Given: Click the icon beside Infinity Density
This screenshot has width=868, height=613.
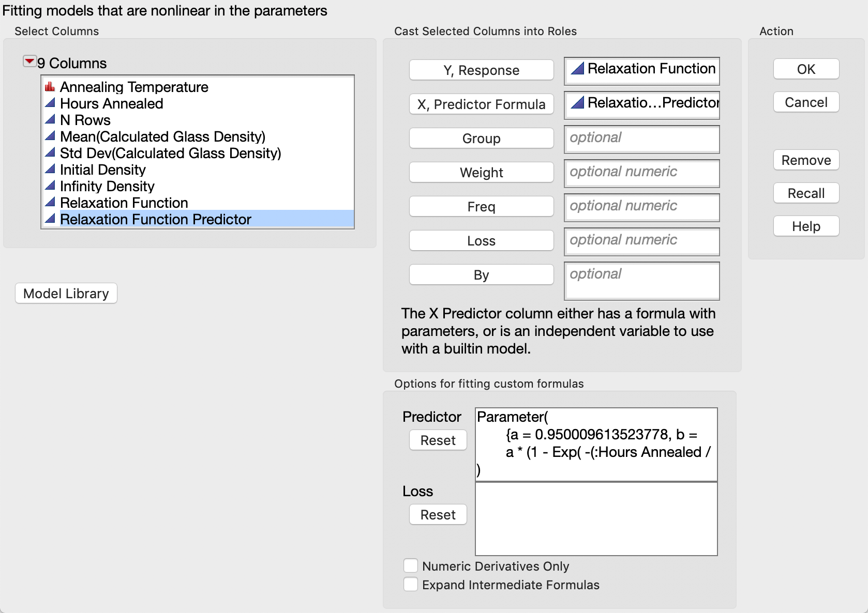Looking at the screenshot, I should tap(50, 186).
